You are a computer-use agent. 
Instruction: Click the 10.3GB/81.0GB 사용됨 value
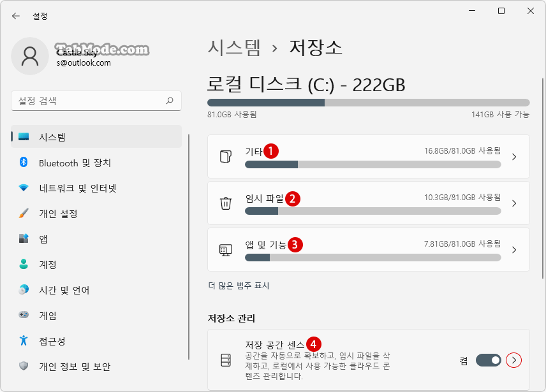click(462, 197)
